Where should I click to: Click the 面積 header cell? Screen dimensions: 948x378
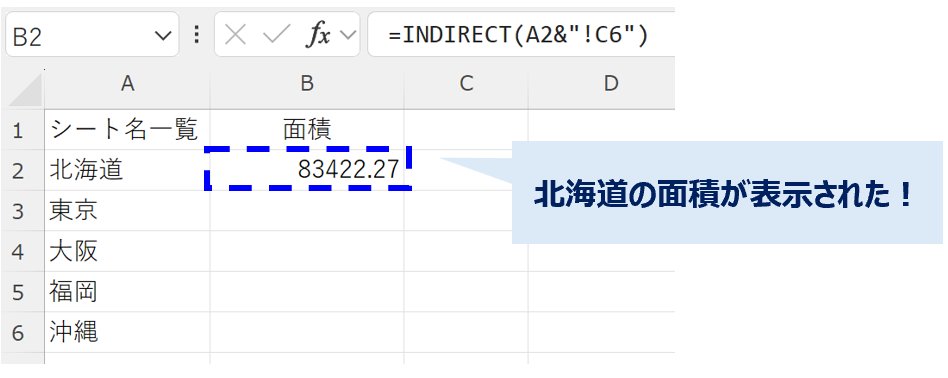coord(307,130)
